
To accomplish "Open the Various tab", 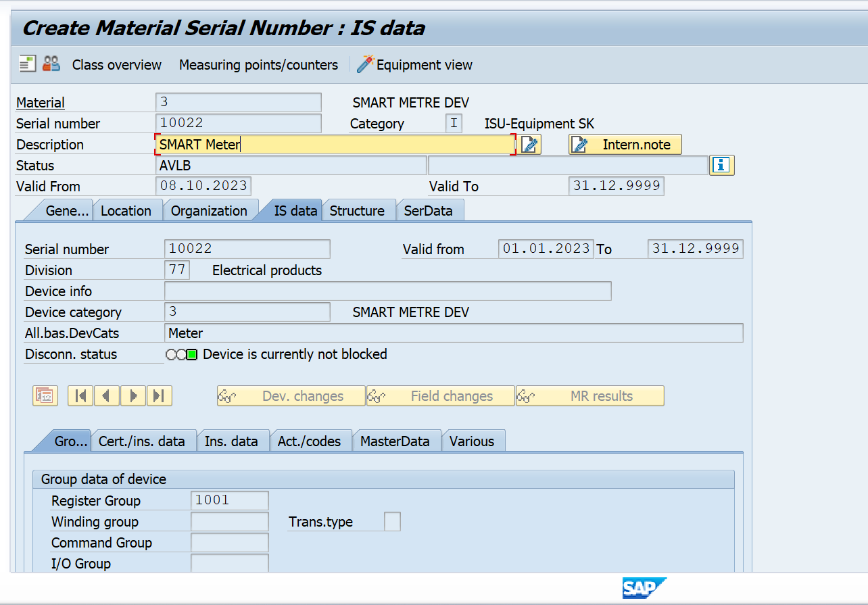I will click(x=473, y=441).
